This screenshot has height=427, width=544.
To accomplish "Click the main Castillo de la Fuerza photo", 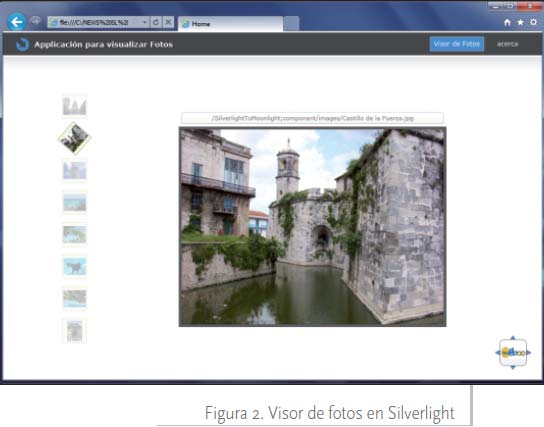I will (x=313, y=227).
